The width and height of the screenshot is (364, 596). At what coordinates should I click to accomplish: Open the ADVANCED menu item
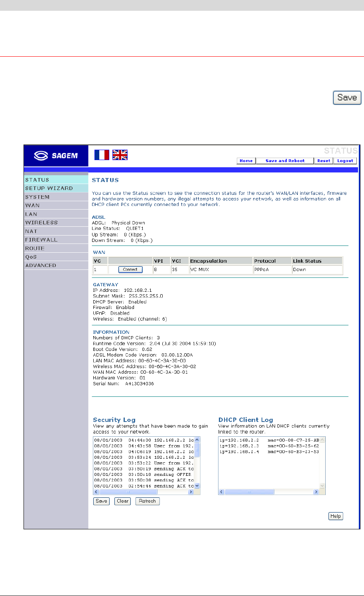[x=56, y=265]
